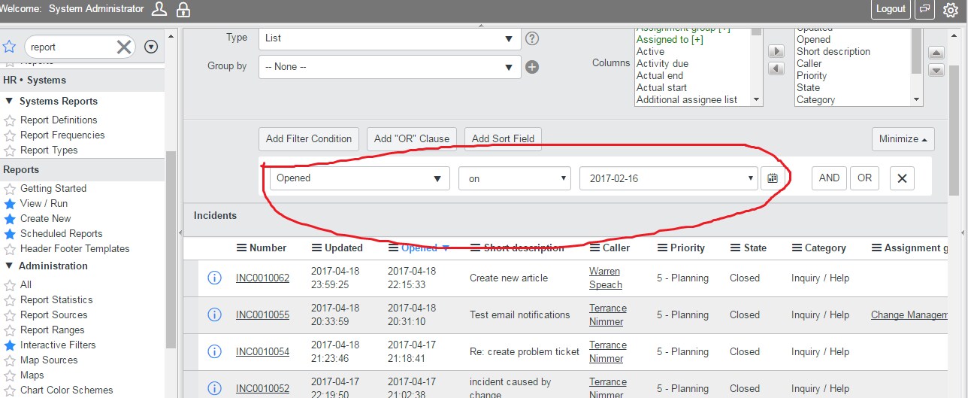Open the date value dropdown 2017-02-16
Viewport: 980px width, 398px height.
tap(668, 178)
